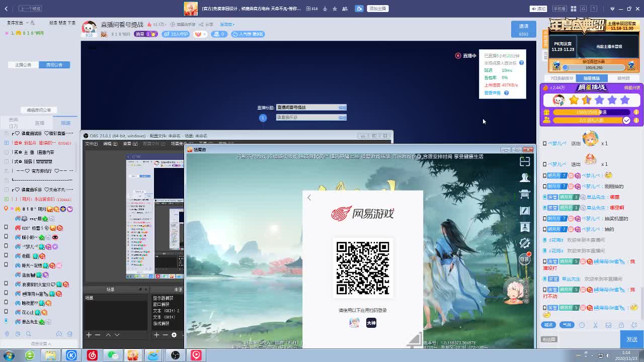Click the QR code in the login panel
Viewport: 644px width, 362px height.
pyautogui.click(x=363, y=268)
